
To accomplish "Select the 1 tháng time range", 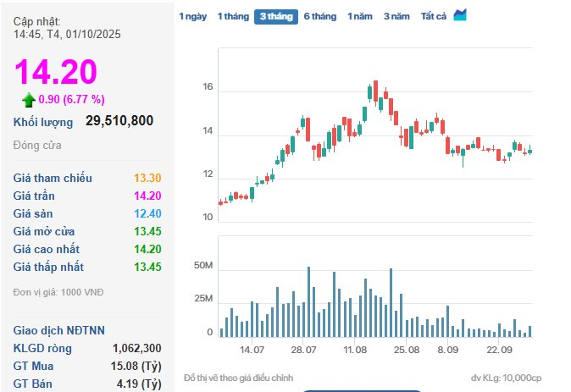I will pyautogui.click(x=232, y=17).
